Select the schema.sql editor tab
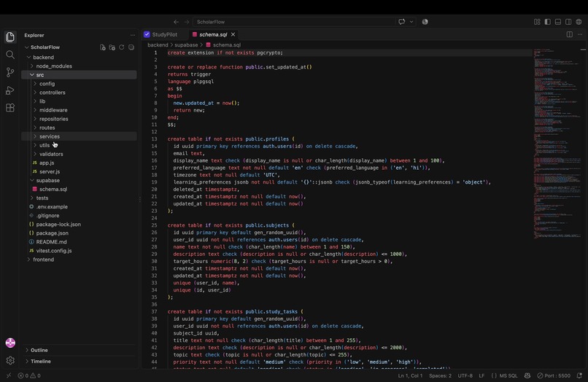 coord(212,34)
